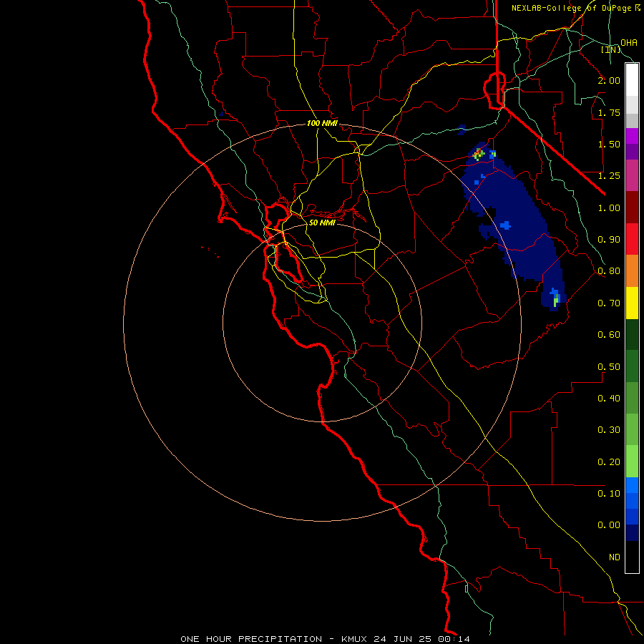Click the (IN) units label
The width and height of the screenshot is (644, 644).
(611, 49)
